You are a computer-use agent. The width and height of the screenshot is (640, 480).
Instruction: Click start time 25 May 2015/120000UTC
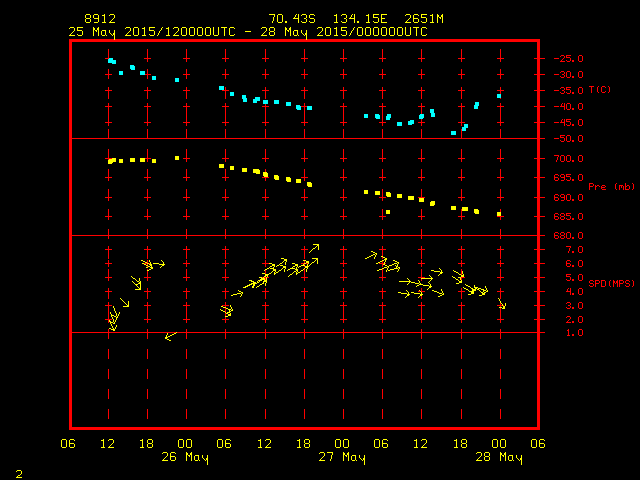(x=152, y=32)
